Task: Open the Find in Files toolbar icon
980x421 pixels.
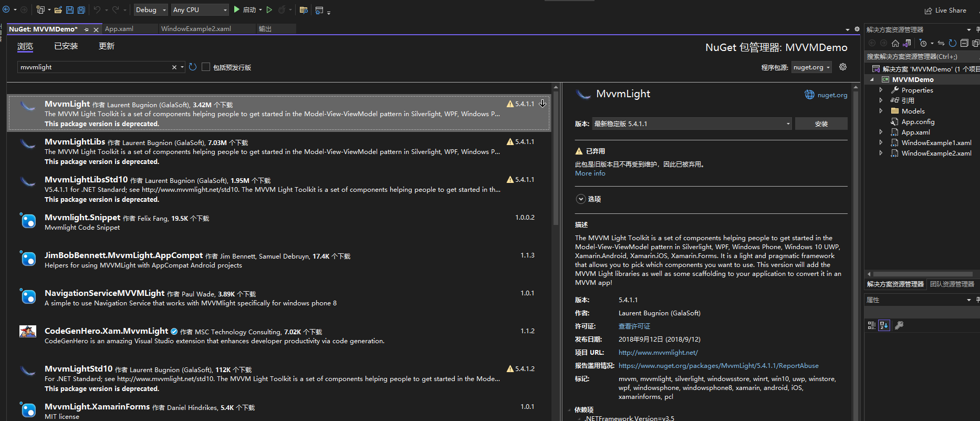Action: (x=304, y=9)
